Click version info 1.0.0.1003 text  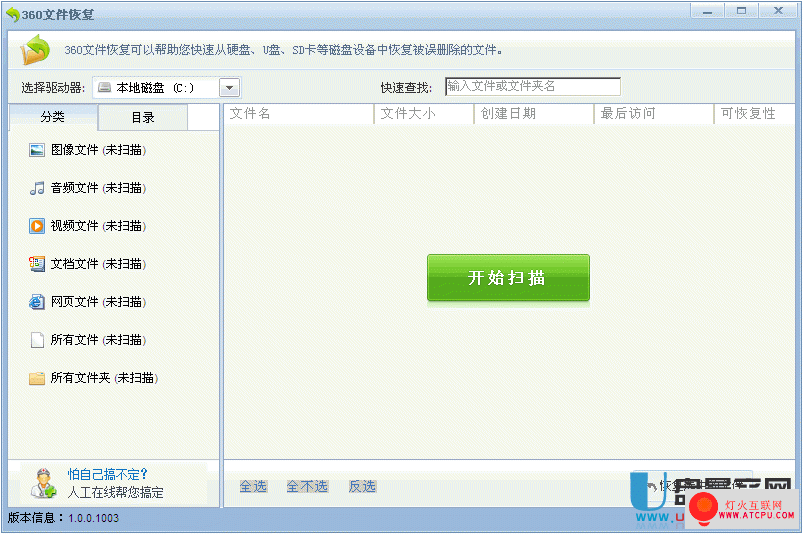pos(93,518)
